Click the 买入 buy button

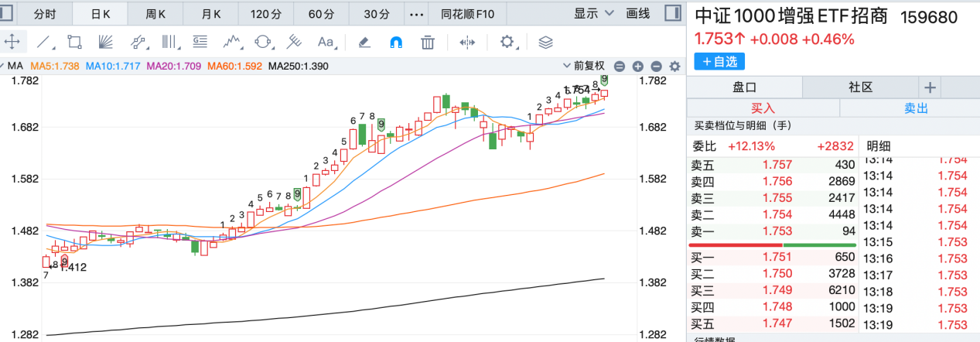(x=763, y=108)
